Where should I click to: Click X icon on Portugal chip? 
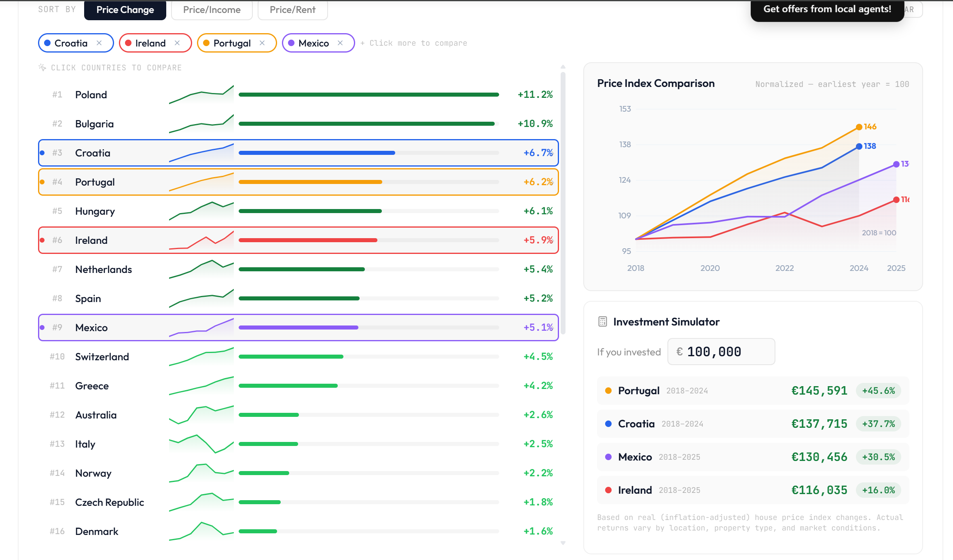tap(262, 43)
